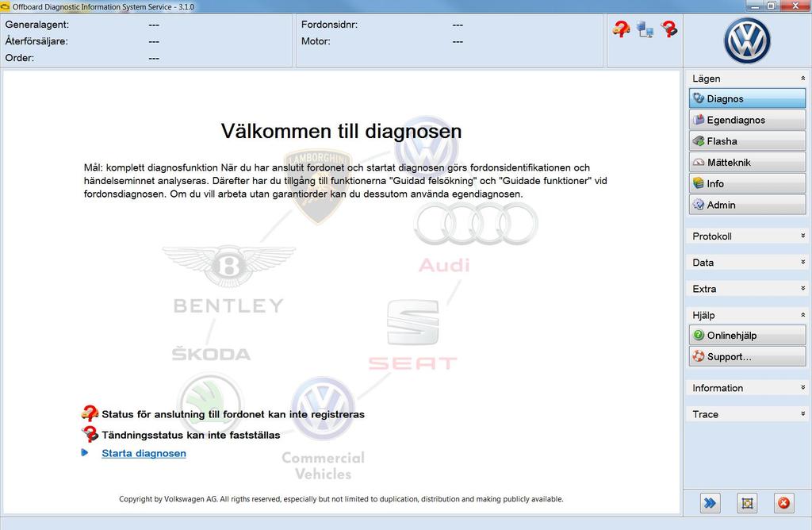Open Onlinehjälp

747,335
